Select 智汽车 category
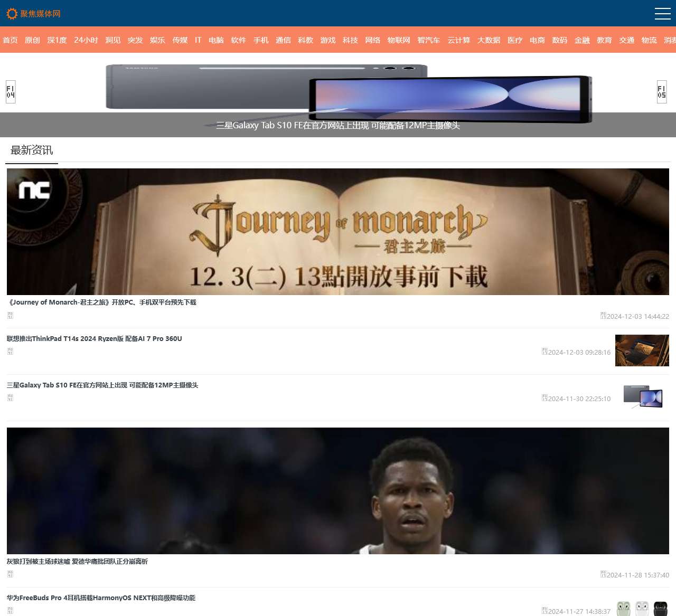The image size is (676, 616). (429, 40)
